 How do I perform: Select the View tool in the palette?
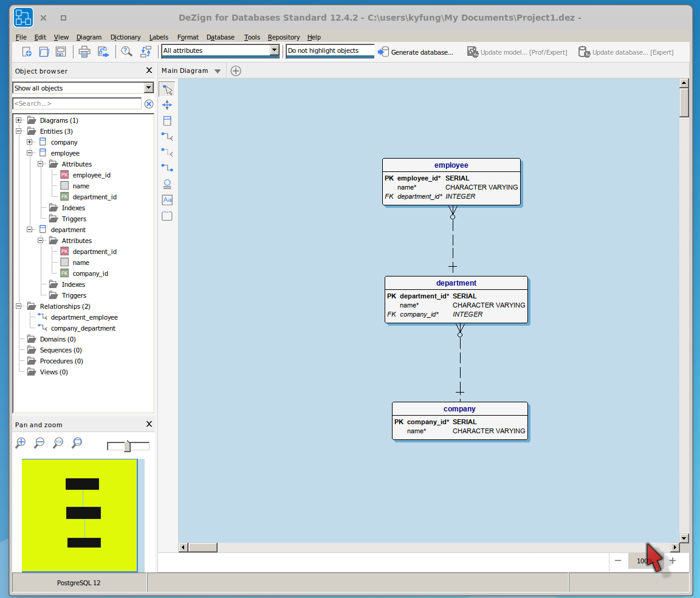tap(167, 183)
